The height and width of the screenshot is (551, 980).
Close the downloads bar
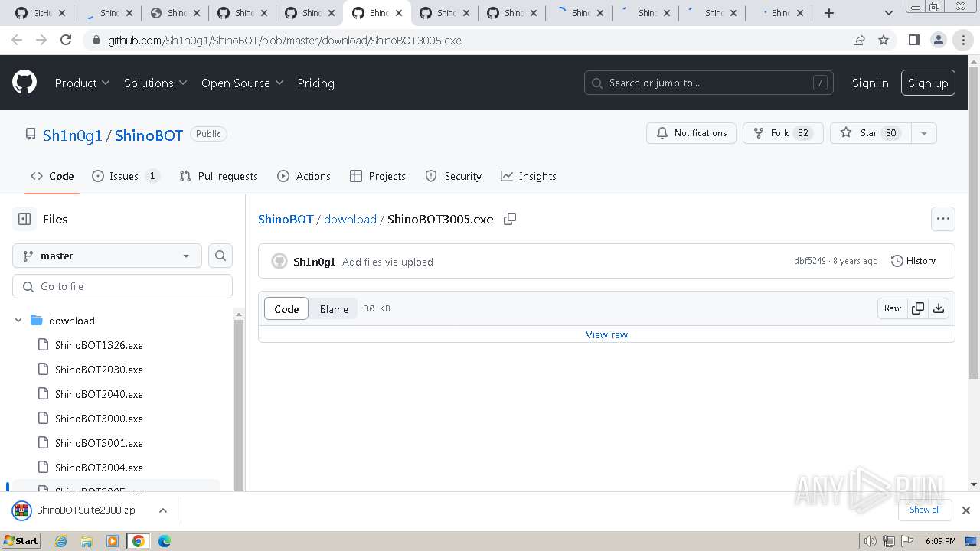pyautogui.click(x=966, y=510)
